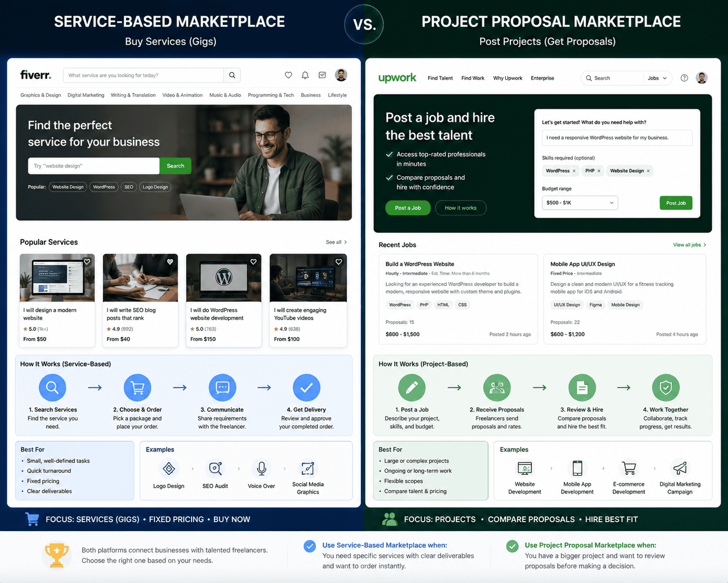Viewport: 728px width, 583px height.
Task: Open Fiverr user profile avatar
Action: (341, 75)
